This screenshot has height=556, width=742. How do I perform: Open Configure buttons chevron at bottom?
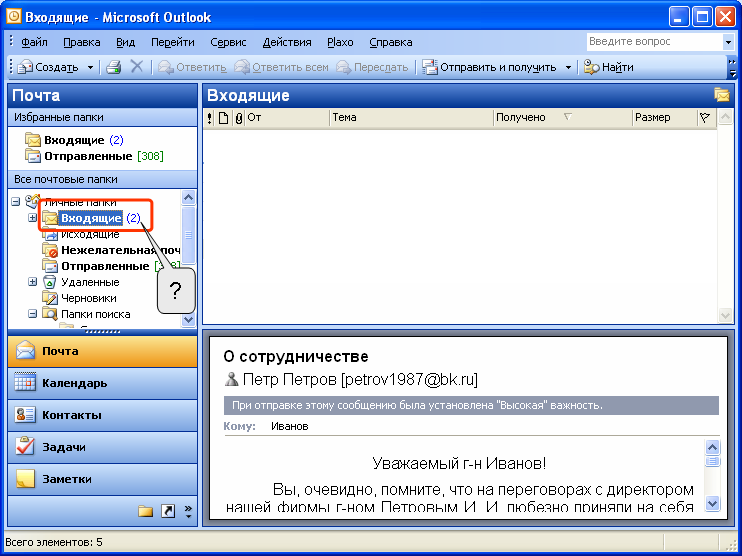click(188, 511)
